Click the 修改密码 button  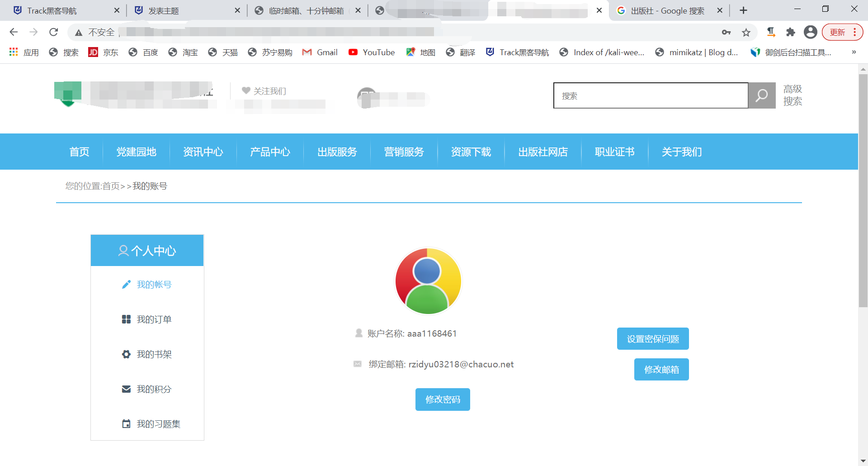click(x=443, y=399)
